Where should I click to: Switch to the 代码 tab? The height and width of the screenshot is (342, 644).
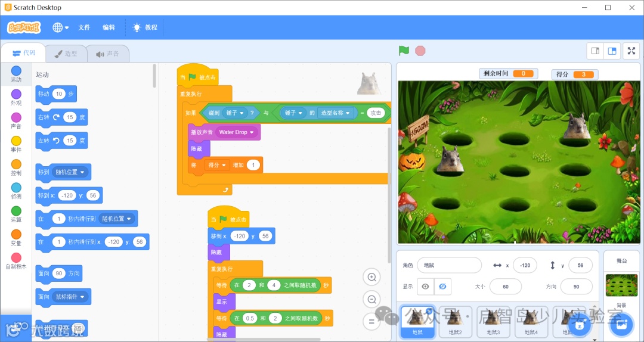coord(23,53)
